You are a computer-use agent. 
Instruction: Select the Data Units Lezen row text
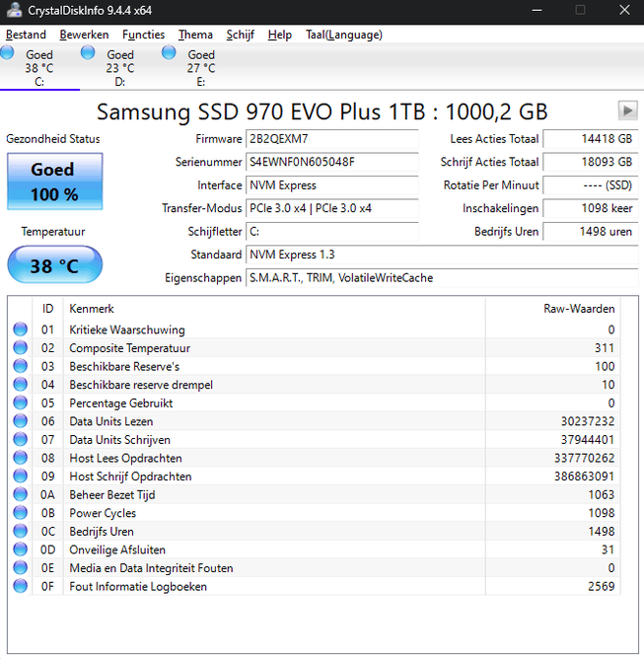coord(110,421)
